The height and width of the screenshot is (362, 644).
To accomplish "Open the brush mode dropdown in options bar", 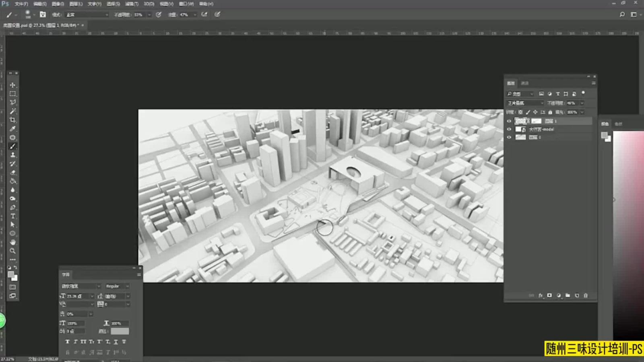I will click(x=87, y=15).
